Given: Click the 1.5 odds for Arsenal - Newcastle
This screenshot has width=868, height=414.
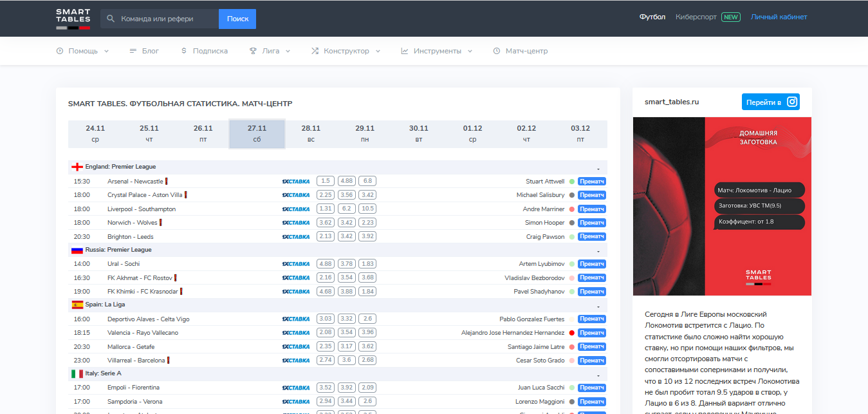Looking at the screenshot, I should point(326,182).
